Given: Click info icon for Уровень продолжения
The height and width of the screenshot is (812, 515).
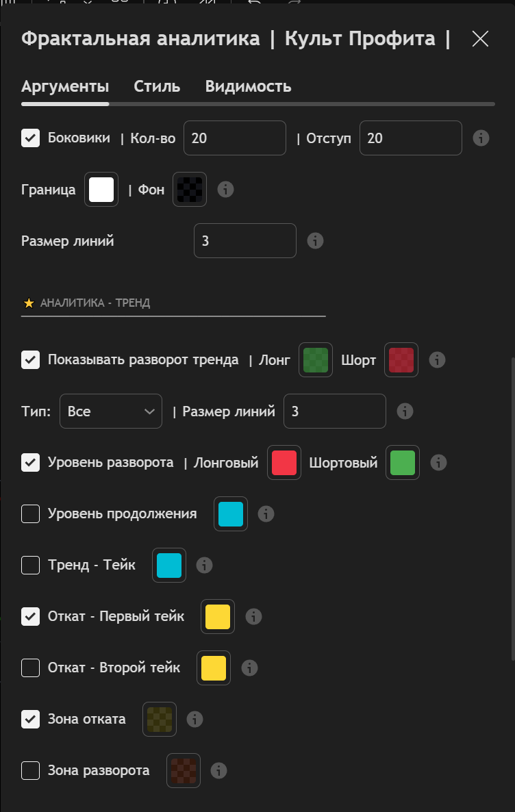Looking at the screenshot, I should pos(266,514).
